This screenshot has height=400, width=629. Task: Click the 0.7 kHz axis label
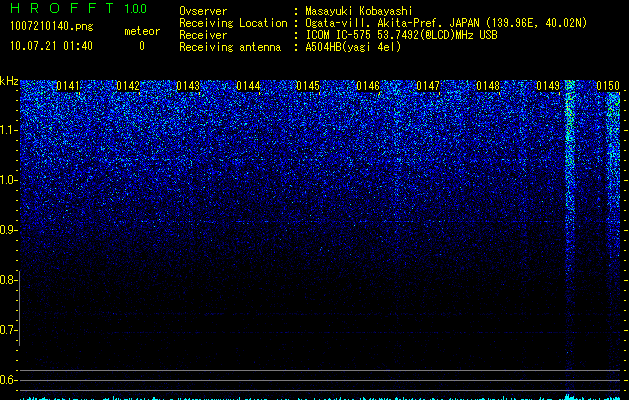click(x=9, y=330)
